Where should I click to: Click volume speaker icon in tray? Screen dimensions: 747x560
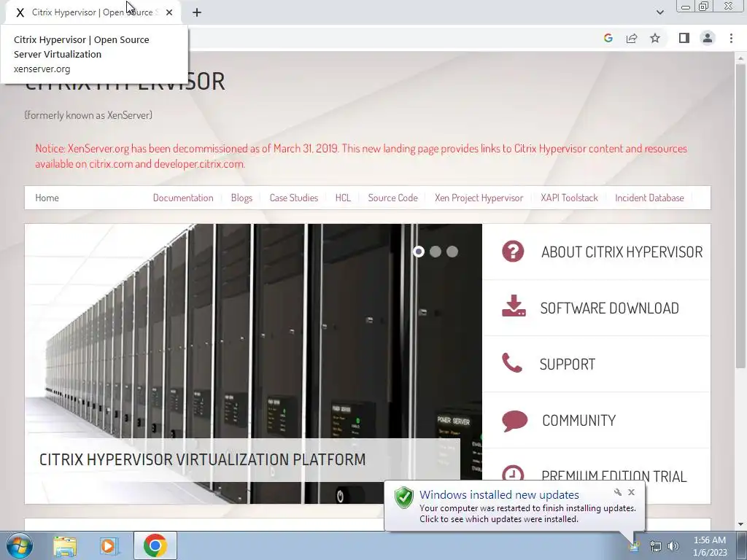[x=673, y=546]
